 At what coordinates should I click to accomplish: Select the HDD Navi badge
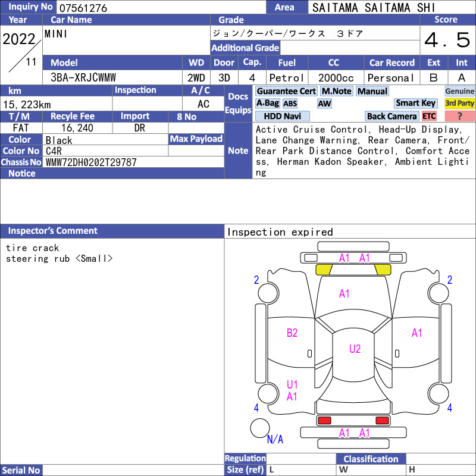[282, 116]
